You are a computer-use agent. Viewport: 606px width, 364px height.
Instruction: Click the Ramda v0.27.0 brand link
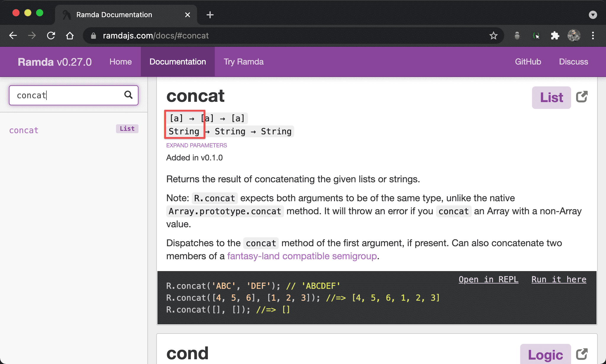coord(54,62)
